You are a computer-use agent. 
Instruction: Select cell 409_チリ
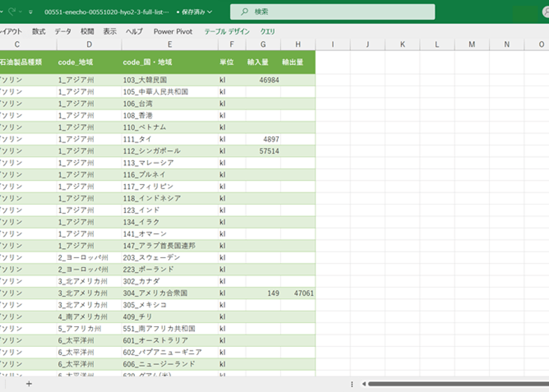[169, 317]
